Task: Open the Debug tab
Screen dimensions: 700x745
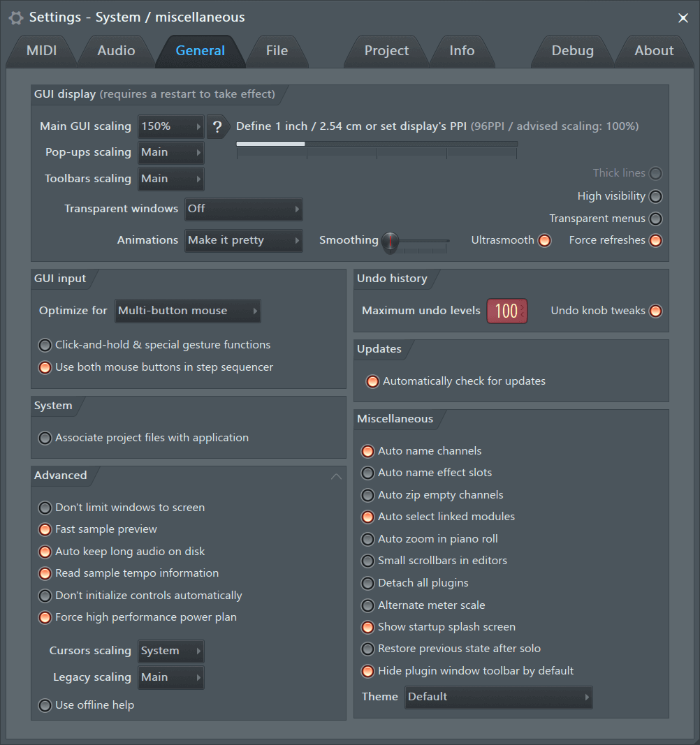Action: coord(572,51)
